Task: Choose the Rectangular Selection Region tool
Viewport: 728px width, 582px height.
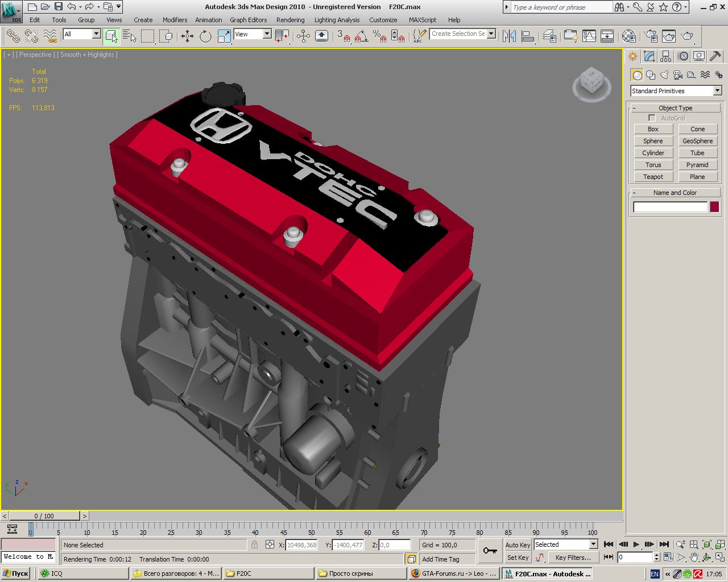Action: click(148, 36)
